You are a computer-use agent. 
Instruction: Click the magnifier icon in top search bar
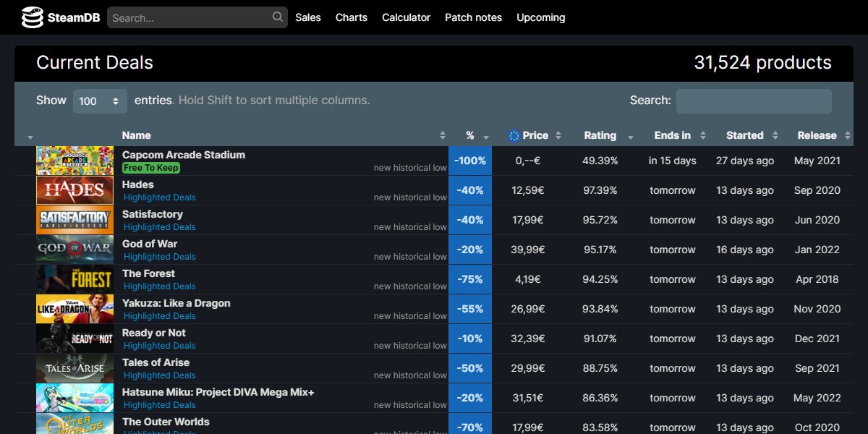(278, 17)
